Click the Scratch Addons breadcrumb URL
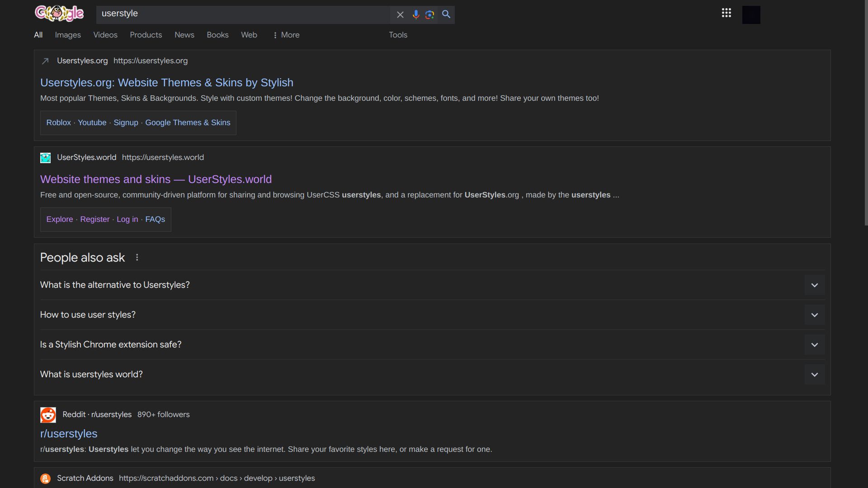Viewport: 868px width, 488px height. coord(217,479)
